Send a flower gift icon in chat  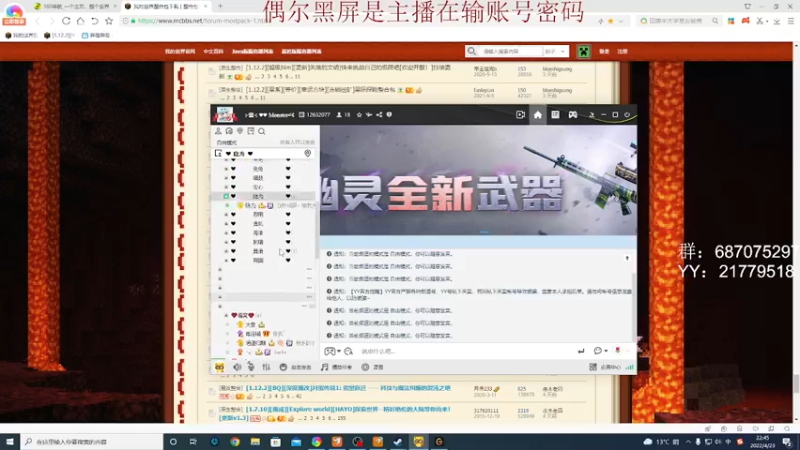(x=617, y=351)
